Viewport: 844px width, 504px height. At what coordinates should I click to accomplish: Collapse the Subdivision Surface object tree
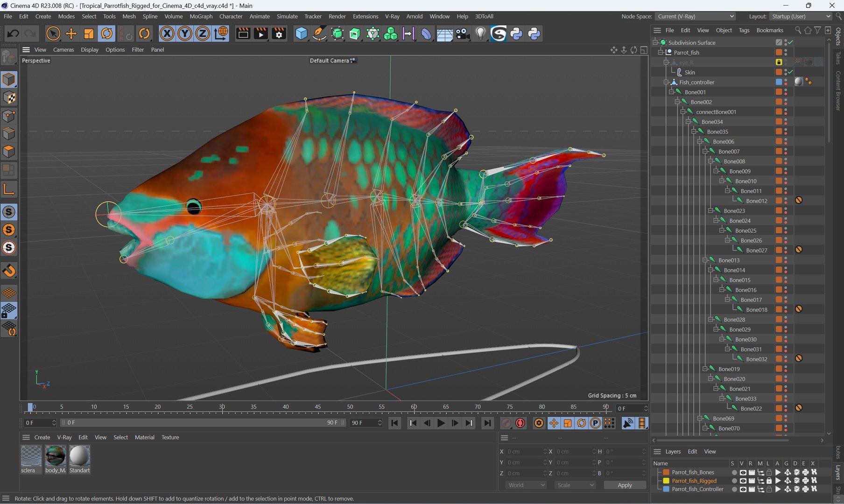pyautogui.click(x=655, y=42)
